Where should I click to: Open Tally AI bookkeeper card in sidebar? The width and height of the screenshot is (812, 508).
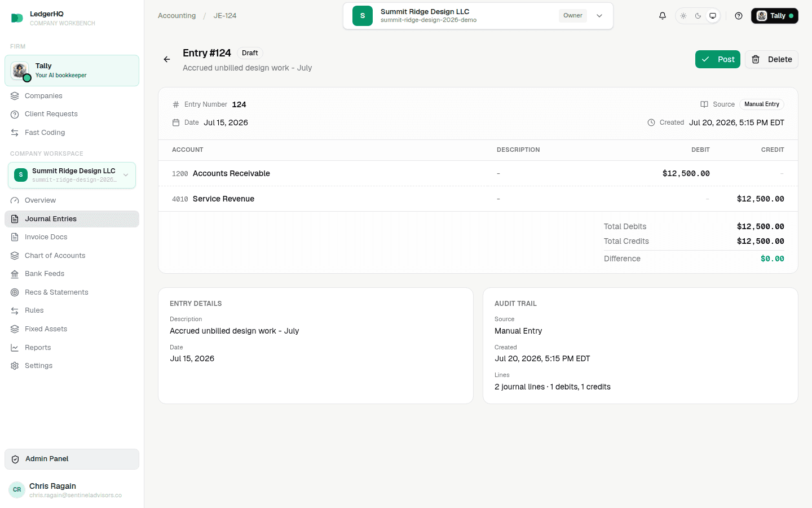click(x=72, y=71)
